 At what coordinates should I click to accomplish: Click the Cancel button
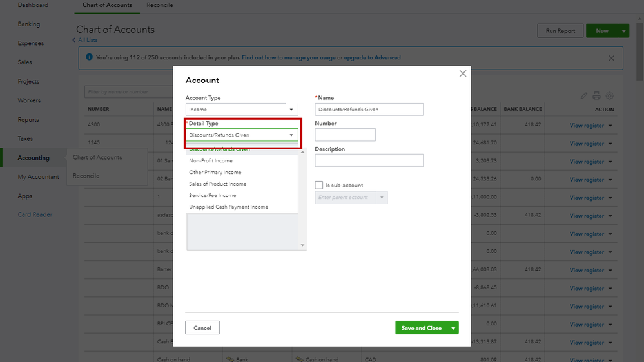point(202,328)
